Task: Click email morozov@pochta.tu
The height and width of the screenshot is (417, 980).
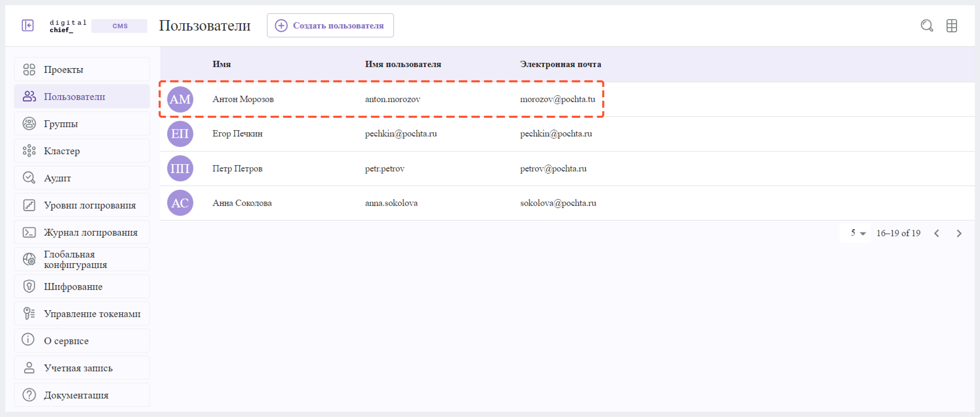Action: click(x=557, y=99)
